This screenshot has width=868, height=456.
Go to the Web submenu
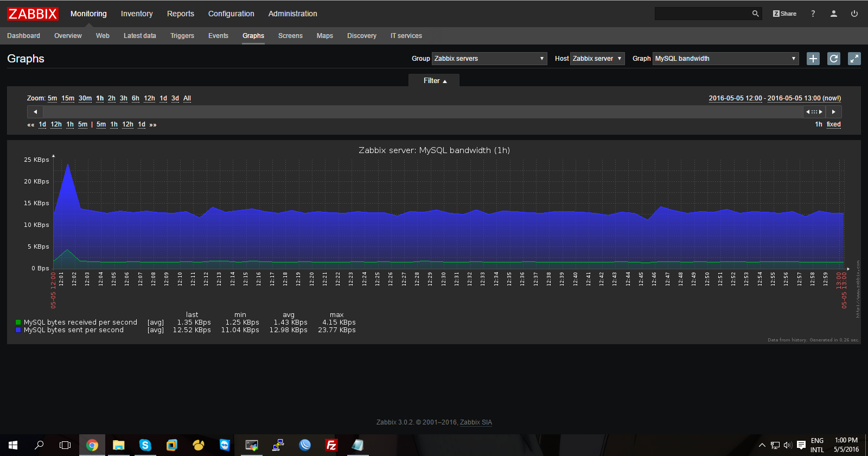click(x=103, y=36)
